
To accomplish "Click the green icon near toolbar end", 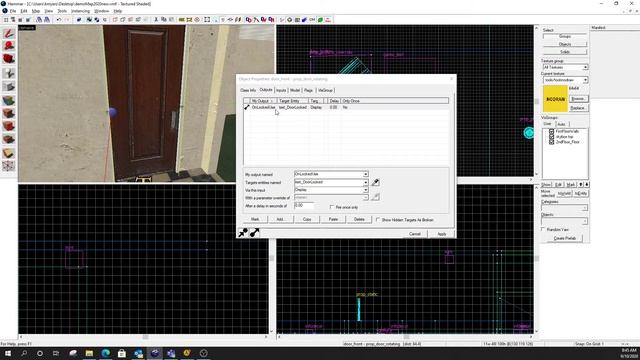I will 320,20.
